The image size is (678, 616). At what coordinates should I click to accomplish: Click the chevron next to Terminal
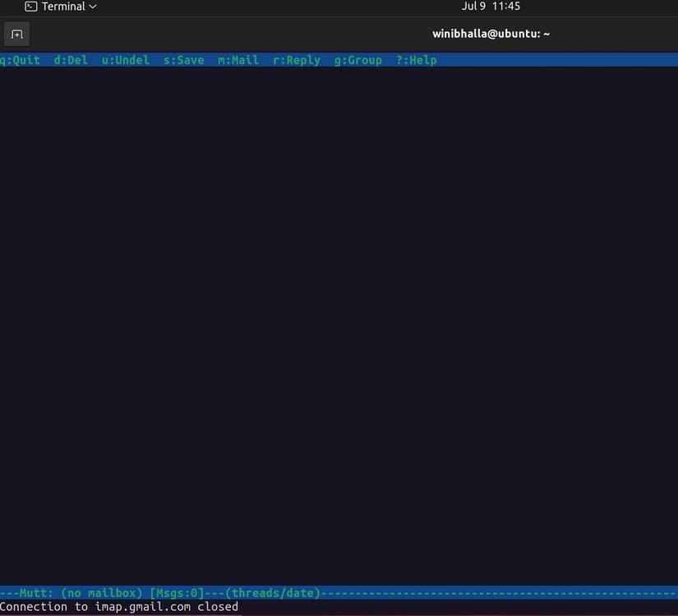click(92, 6)
